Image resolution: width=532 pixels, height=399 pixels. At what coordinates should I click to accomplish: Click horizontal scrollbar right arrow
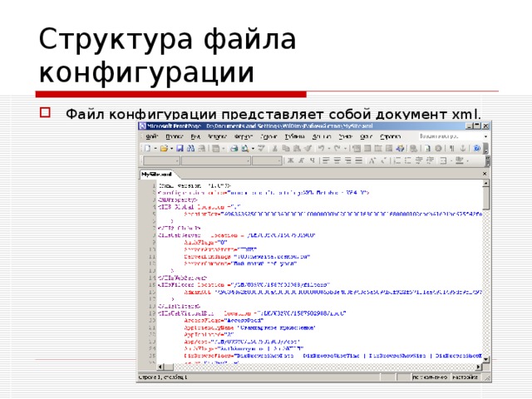click(x=479, y=367)
